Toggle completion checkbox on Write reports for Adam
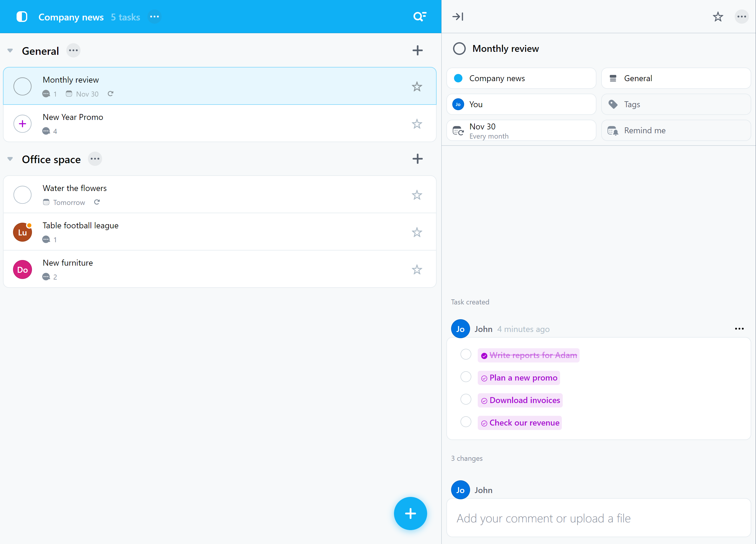This screenshot has height=544, width=756. 465,354
